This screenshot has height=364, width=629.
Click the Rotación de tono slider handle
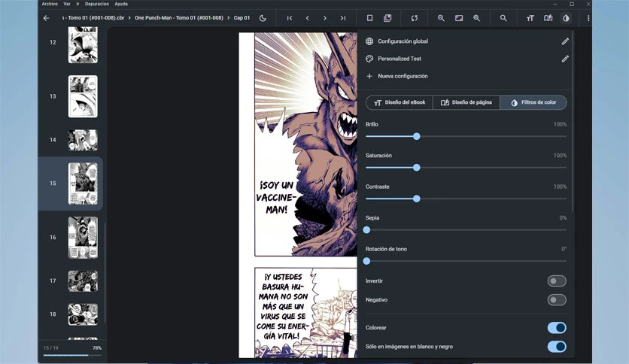tap(366, 261)
